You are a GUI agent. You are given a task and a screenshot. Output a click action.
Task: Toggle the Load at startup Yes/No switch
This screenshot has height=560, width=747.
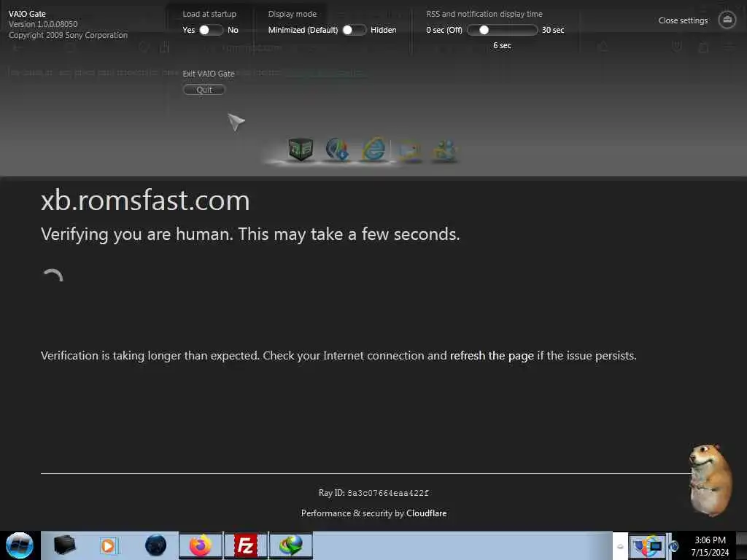click(x=211, y=30)
